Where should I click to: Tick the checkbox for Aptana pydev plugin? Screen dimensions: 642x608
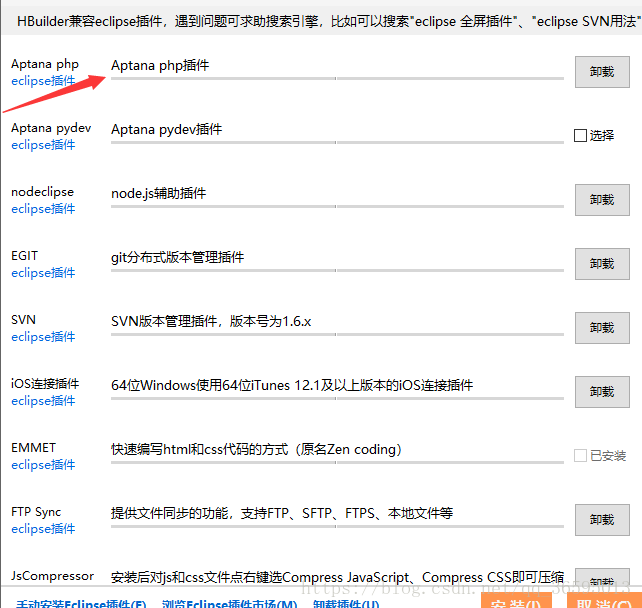(580, 136)
